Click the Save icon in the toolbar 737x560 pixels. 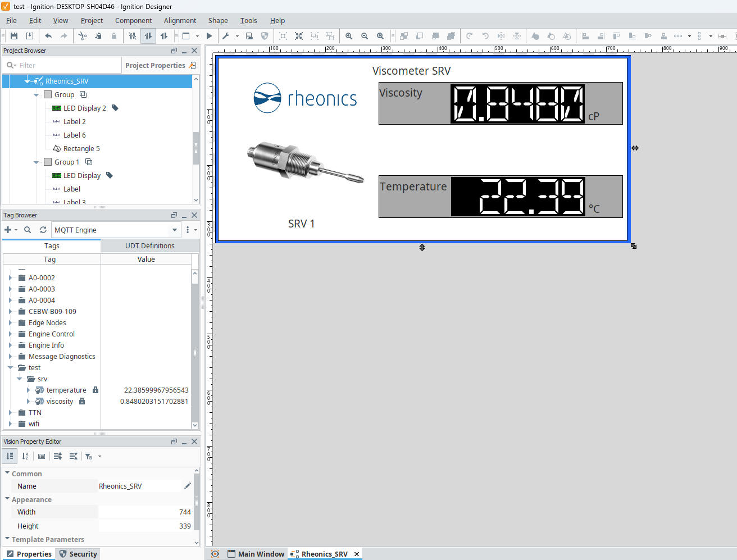(14, 36)
